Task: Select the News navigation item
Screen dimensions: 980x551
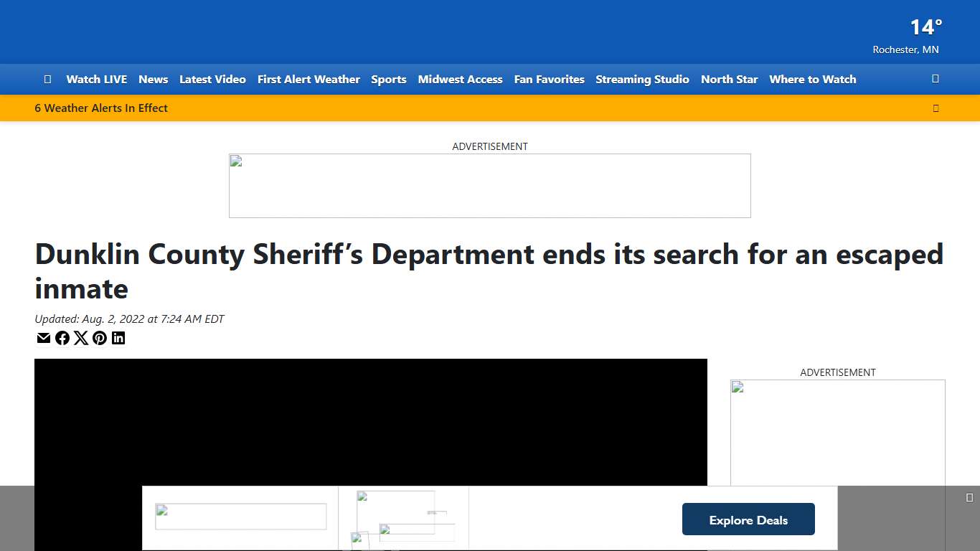Action: point(153,79)
